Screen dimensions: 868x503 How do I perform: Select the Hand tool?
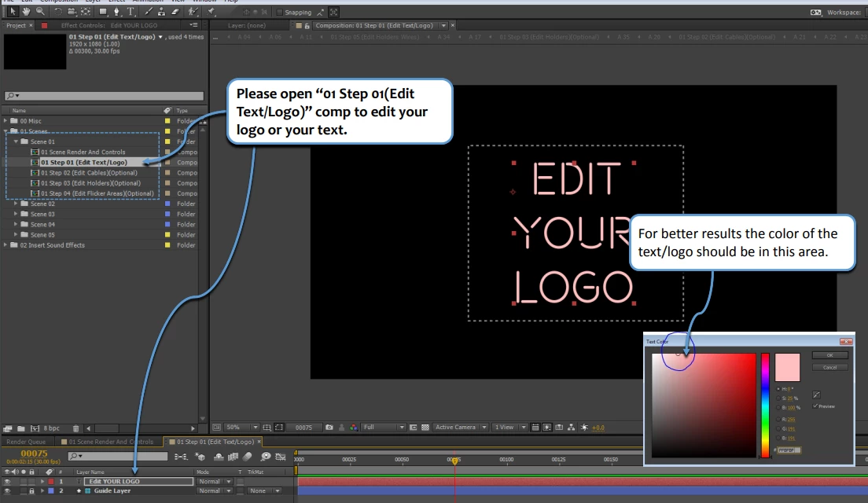26,12
